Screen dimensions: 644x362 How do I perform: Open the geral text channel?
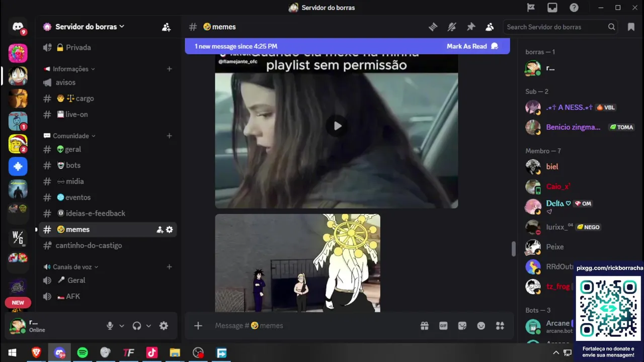coord(108,149)
